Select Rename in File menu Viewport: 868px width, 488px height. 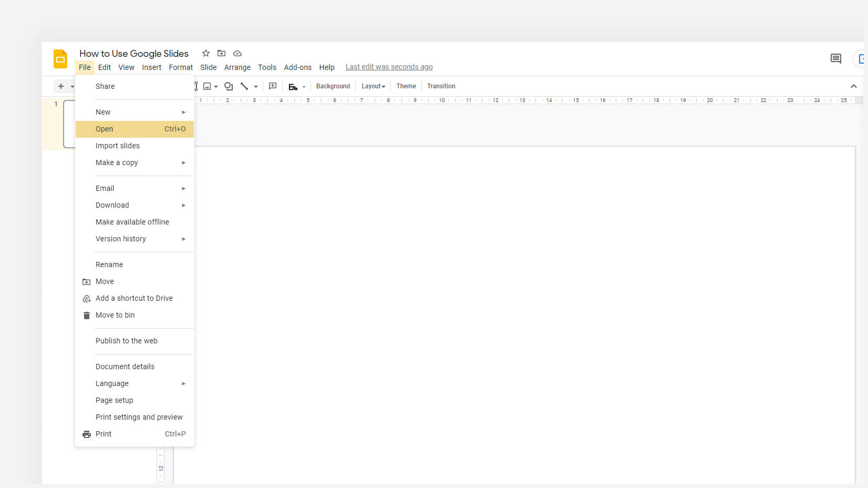(x=135, y=265)
